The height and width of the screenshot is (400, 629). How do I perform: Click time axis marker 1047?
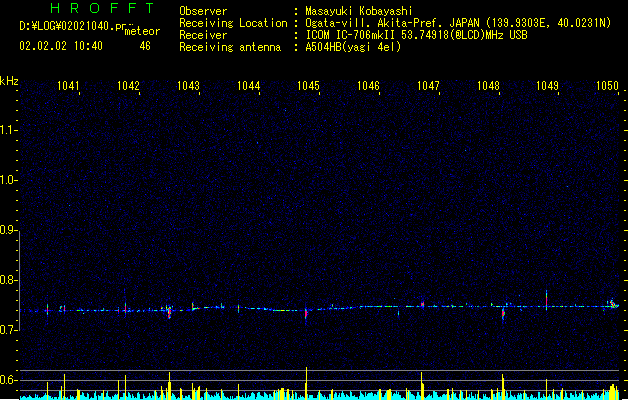428,85
